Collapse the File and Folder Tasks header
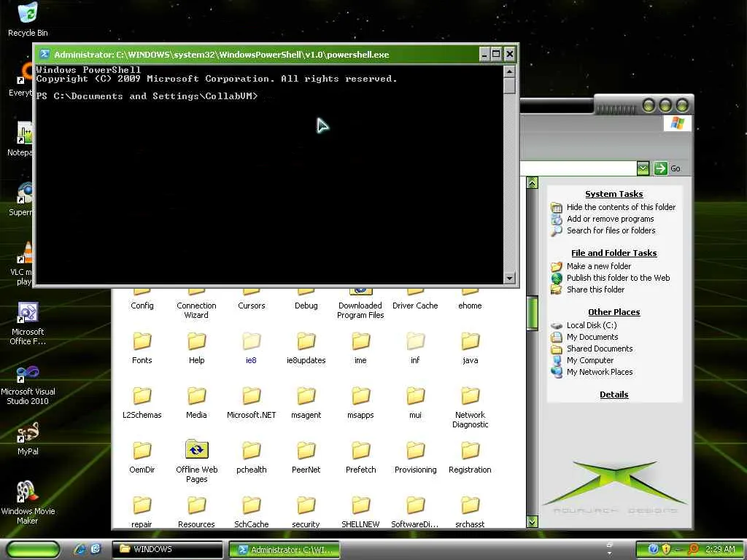This screenshot has height=560, width=747. (x=614, y=253)
